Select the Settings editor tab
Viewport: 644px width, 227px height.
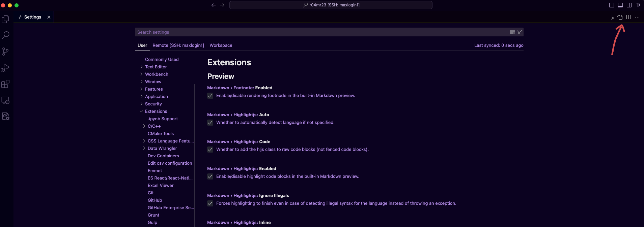tap(33, 17)
